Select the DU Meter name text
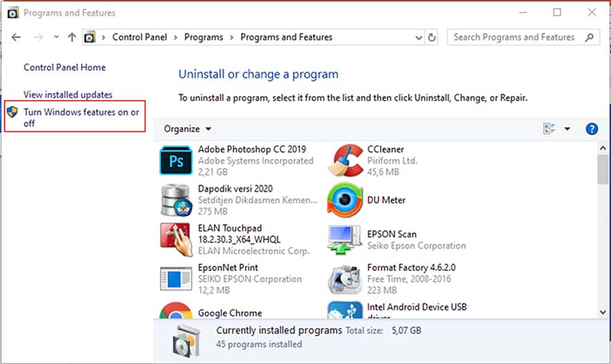 tap(386, 200)
